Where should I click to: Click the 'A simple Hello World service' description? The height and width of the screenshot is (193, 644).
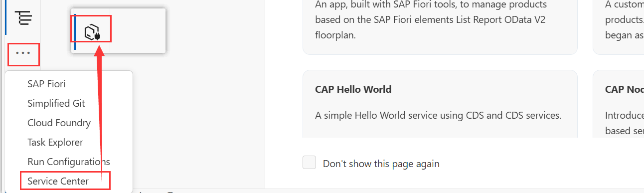438,115
